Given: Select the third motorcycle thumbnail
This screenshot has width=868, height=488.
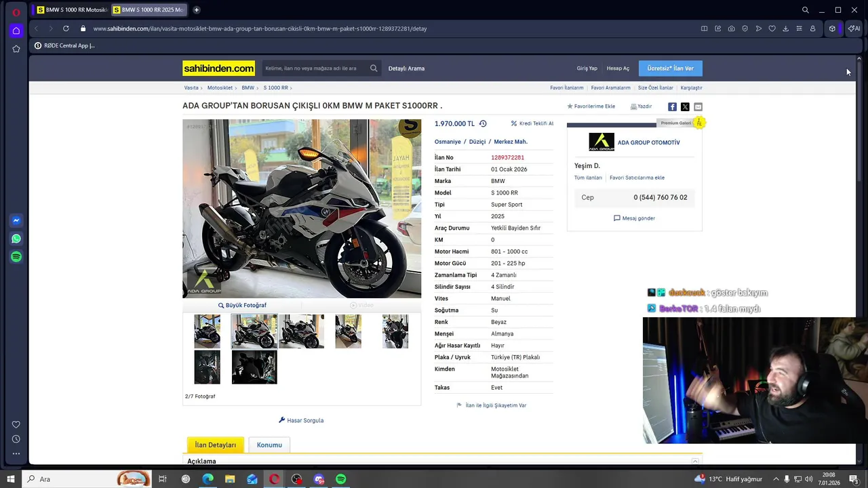Looking at the screenshot, I should [x=301, y=331].
